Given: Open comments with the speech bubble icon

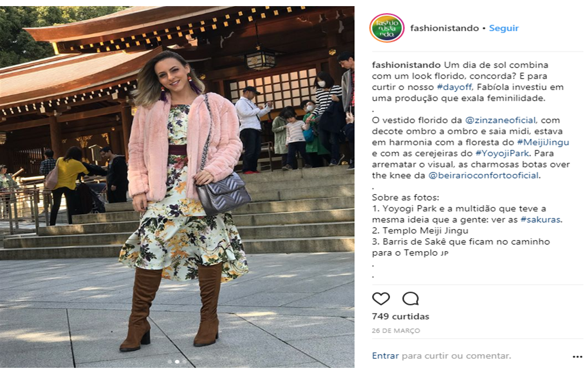Looking at the screenshot, I should coord(410,299).
